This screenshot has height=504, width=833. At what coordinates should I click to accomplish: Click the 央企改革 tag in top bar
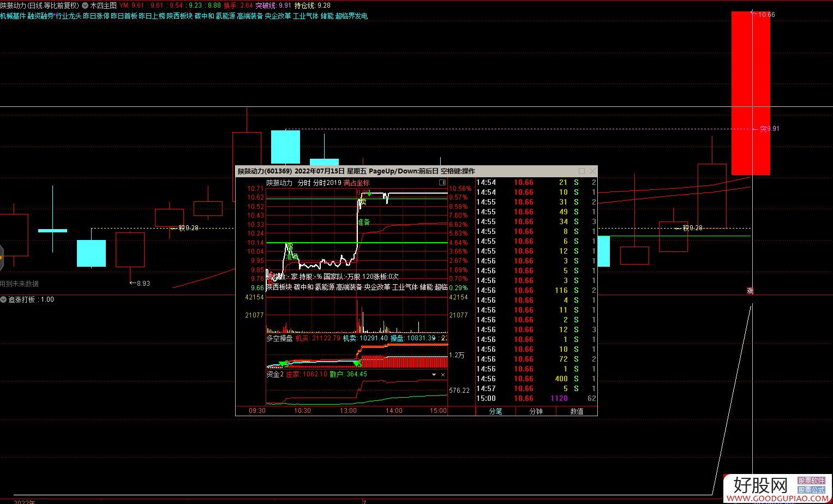point(278,16)
